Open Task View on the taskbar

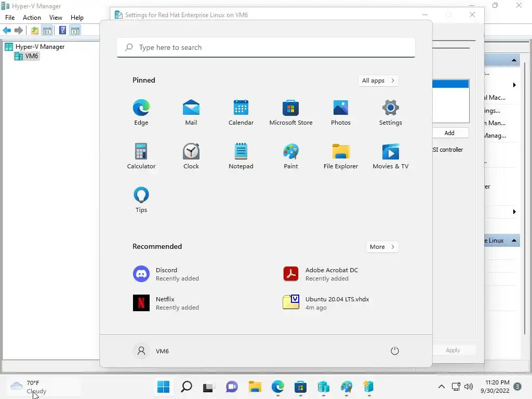(209, 387)
